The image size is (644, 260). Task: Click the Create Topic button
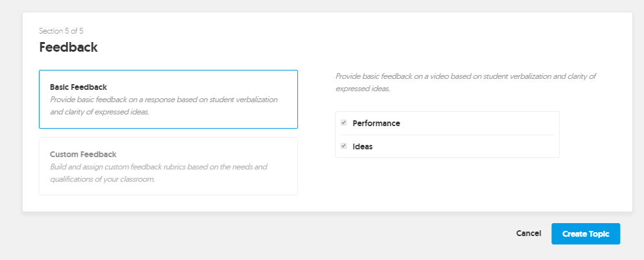tap(585, 234)
